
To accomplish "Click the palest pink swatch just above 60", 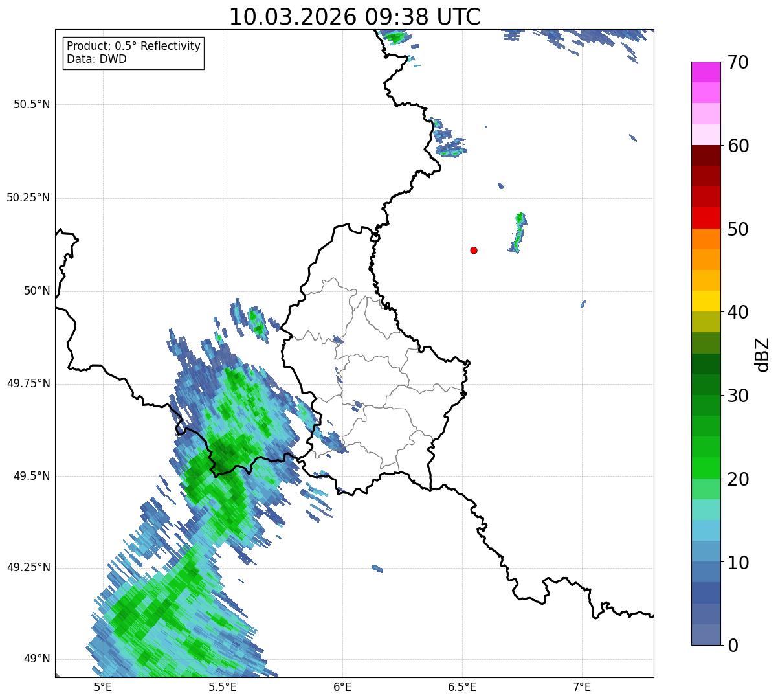I will [x=706, y=135].
